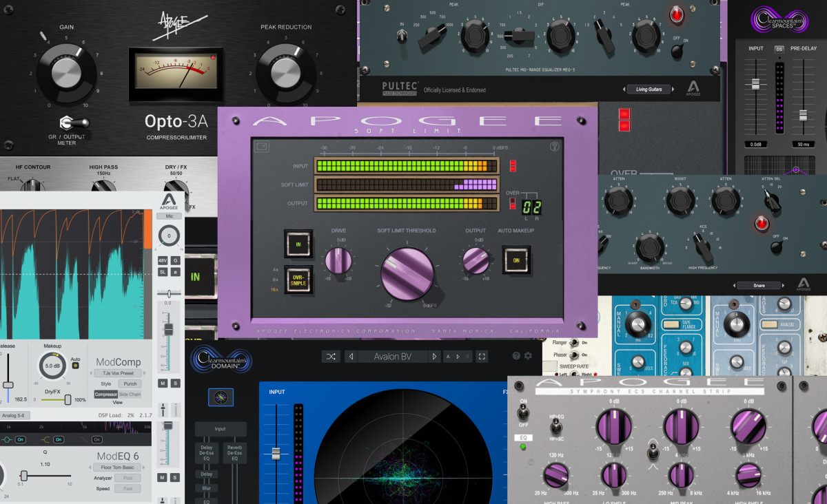This screenshot has width=827, height=504.
Task: Click the SL button below 48V
Action: [x=163, y=272]
